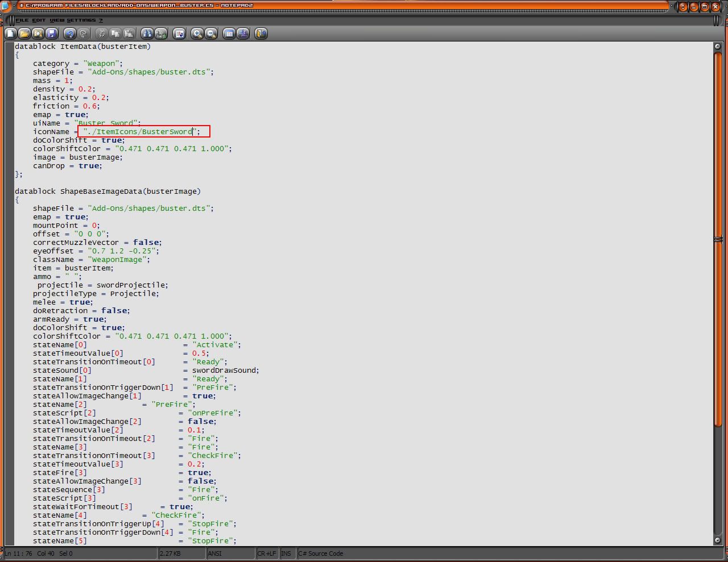Open the View menu

(x=57, y=20)
